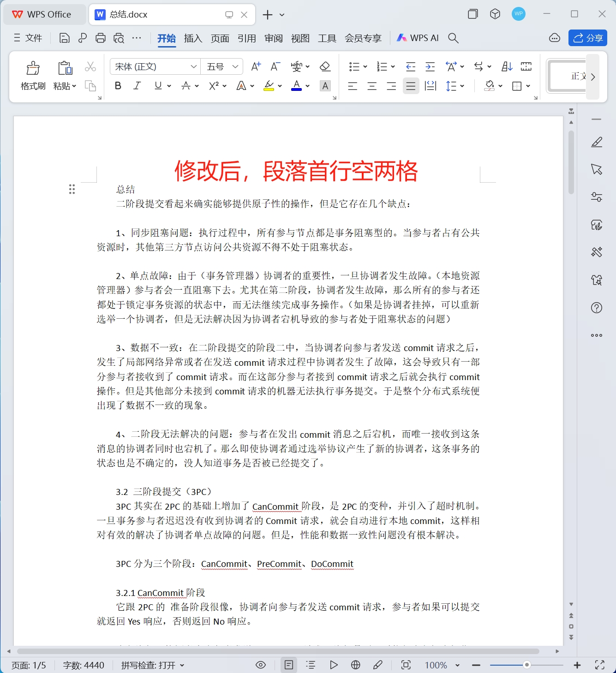Toggle italic formatting

(137, 85)
